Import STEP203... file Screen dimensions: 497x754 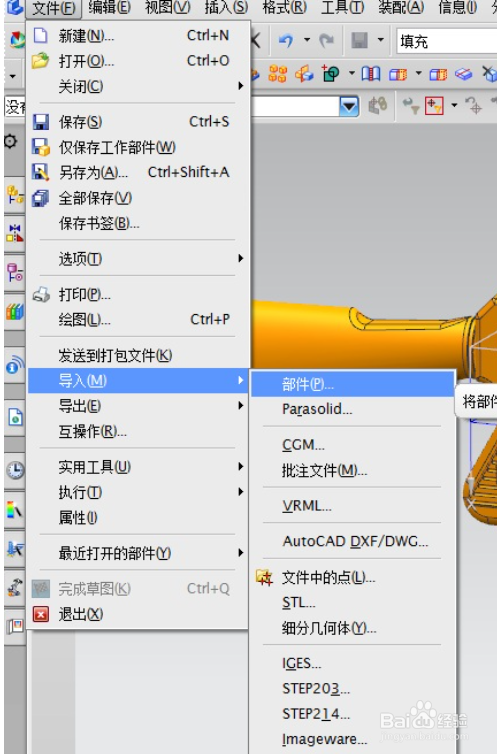click(x=353, y=689)
